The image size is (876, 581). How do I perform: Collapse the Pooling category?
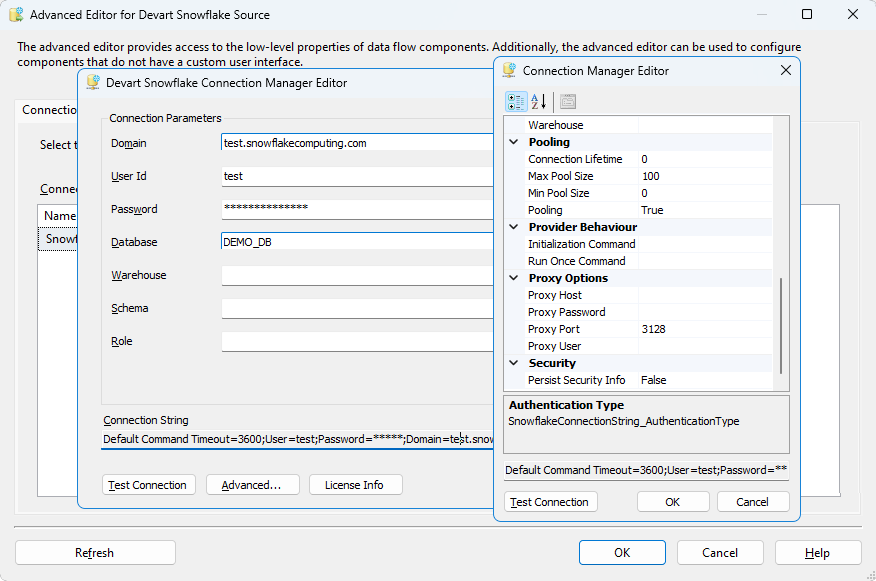point(514,143)
